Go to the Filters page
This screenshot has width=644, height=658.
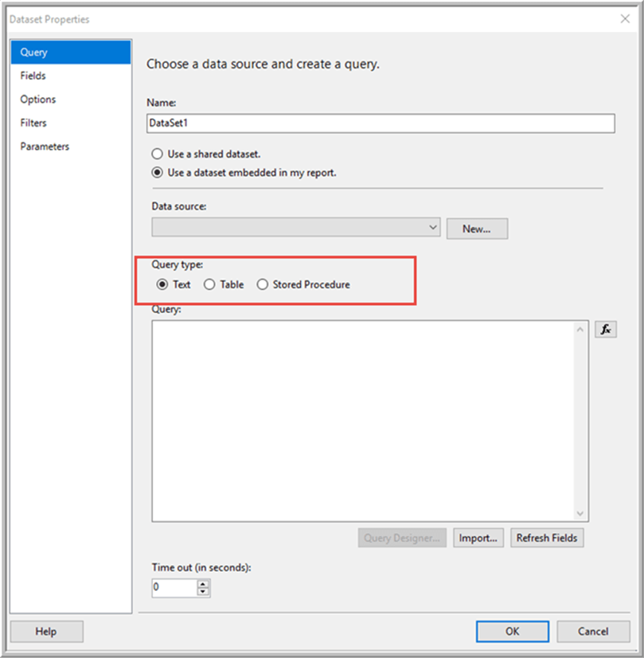(71, 123)
